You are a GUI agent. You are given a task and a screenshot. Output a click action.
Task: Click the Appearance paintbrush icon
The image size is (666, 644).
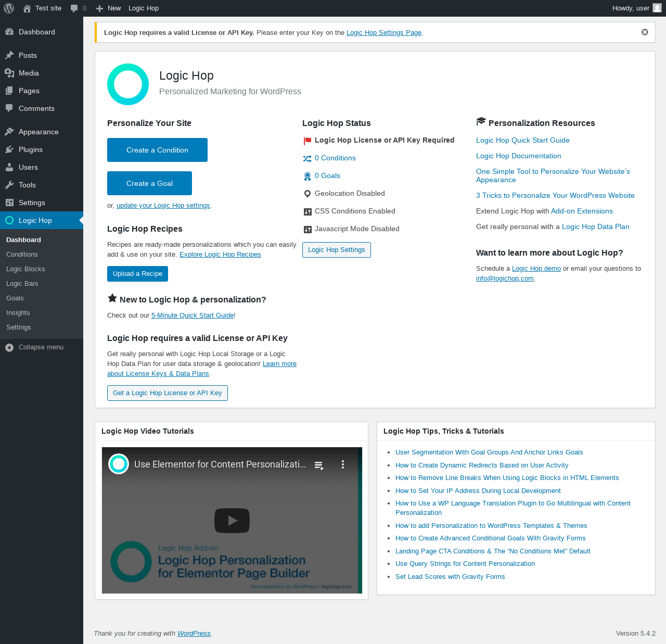click(x=9, y=132)
